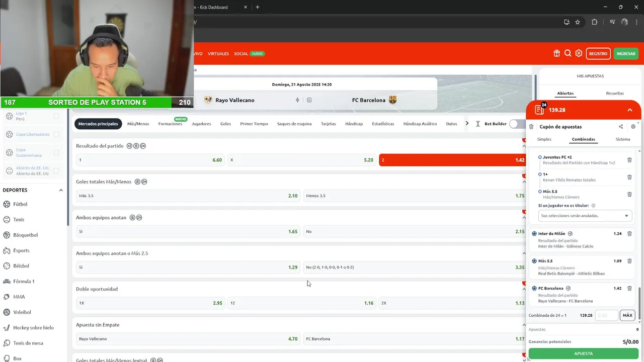Click the MMA glove icon
Screen dimensions: 644x362
[x=7, y=297]
